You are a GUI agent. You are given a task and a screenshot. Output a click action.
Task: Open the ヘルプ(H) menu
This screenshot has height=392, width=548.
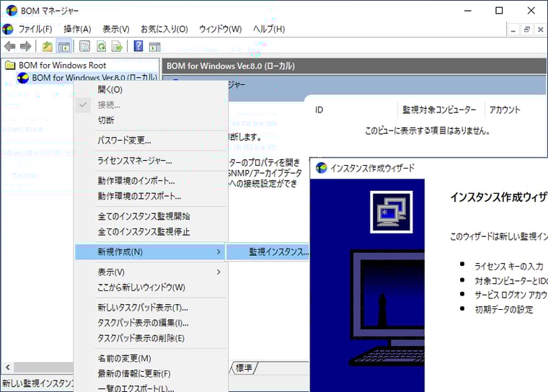[x=269, y=29]
